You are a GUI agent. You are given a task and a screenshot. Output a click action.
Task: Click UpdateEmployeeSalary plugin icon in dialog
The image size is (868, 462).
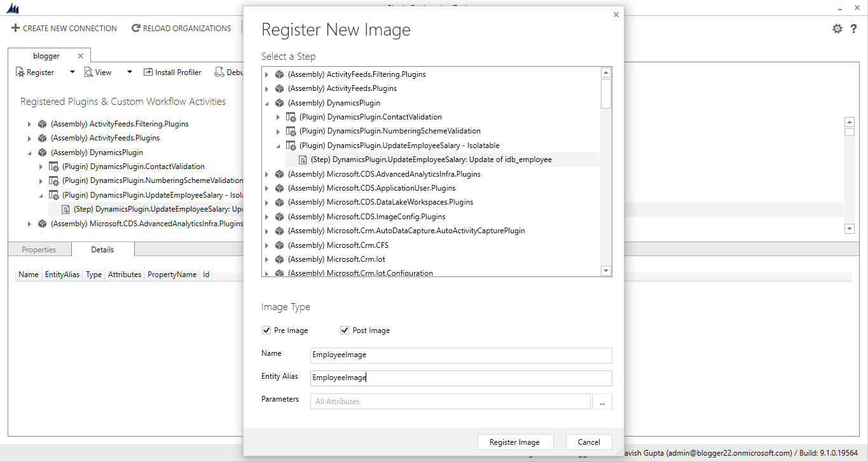[x=291, y=146]
